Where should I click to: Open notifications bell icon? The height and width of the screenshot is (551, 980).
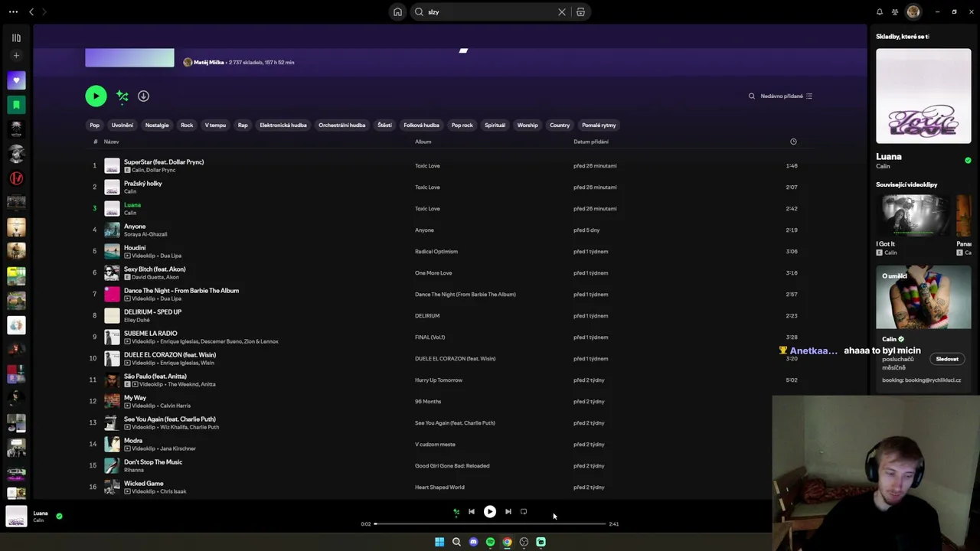pyautogui.click(x=879, y=12)
